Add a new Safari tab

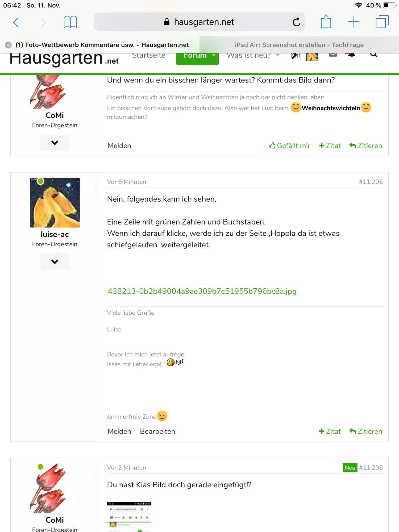pyautogui.click(x=354, y=22)
